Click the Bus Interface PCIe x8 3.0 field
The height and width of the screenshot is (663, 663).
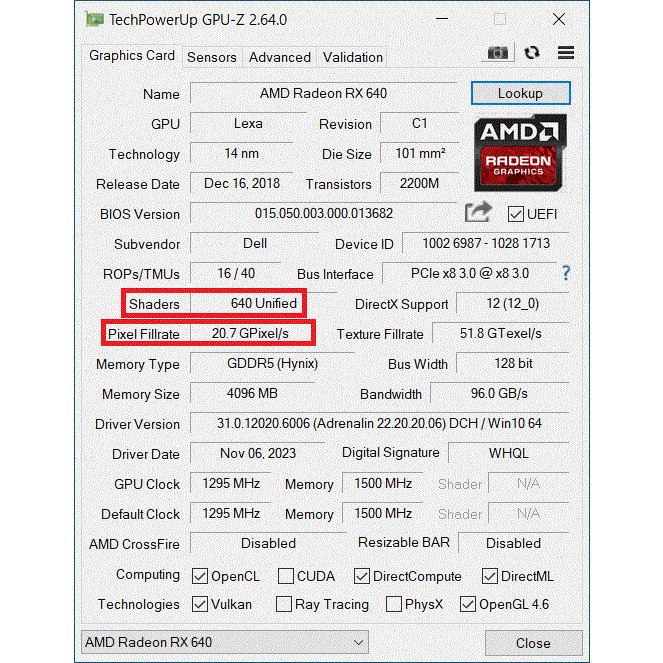(x=470, y=274)
